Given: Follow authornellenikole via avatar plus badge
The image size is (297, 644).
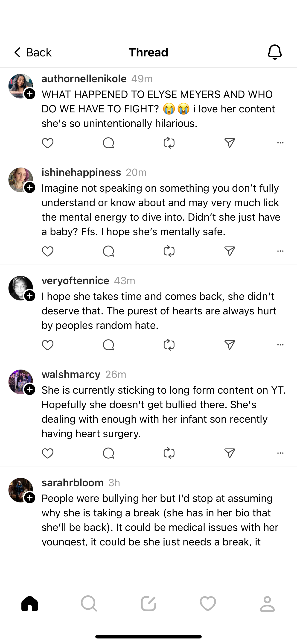Looking at the screenshot, I should (30, 94).
